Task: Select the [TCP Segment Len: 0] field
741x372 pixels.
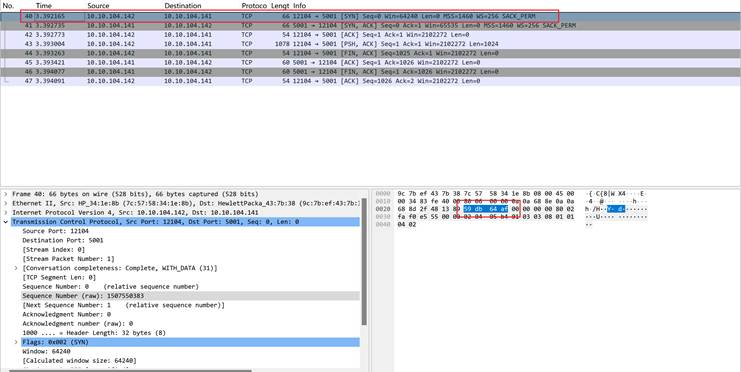Action: [59, 277]
